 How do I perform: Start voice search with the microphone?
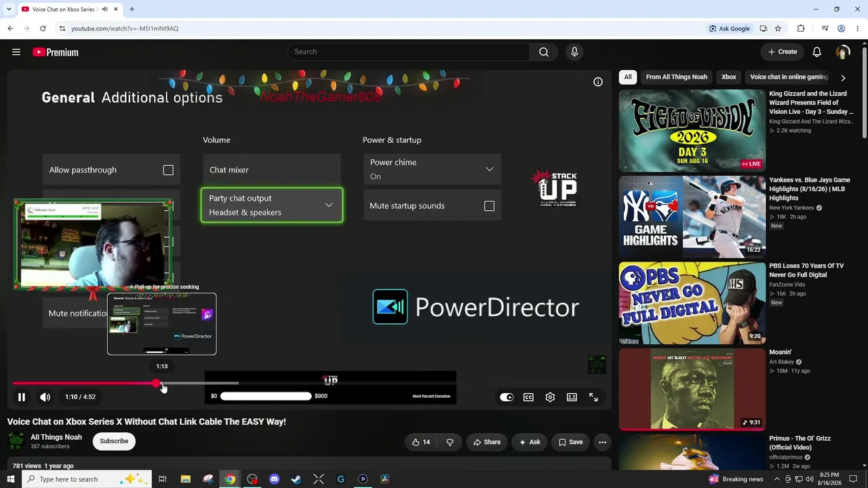click(x=574, y=52)
